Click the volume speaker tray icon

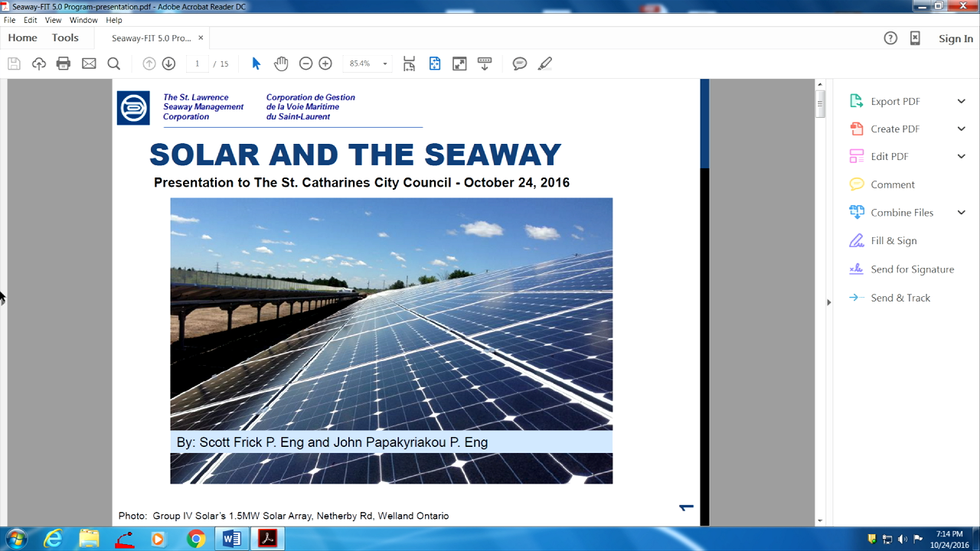point(903,539)
